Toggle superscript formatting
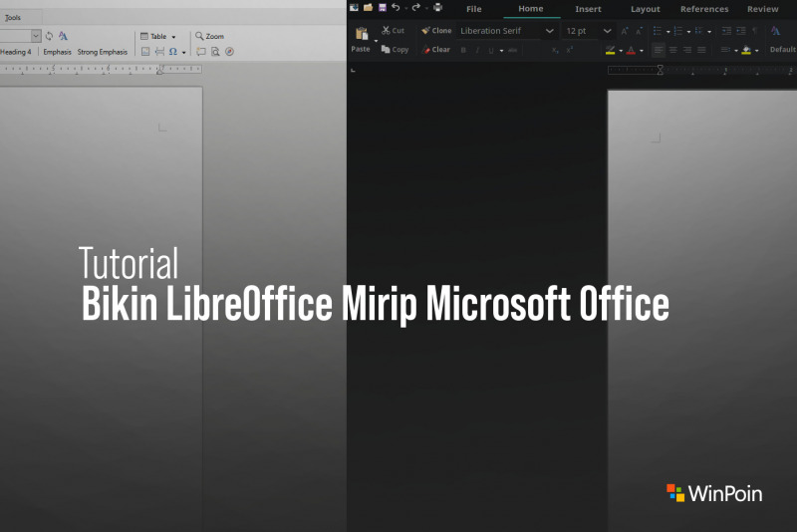The height and width of the screenshot is (532, 797). point(569,50)
